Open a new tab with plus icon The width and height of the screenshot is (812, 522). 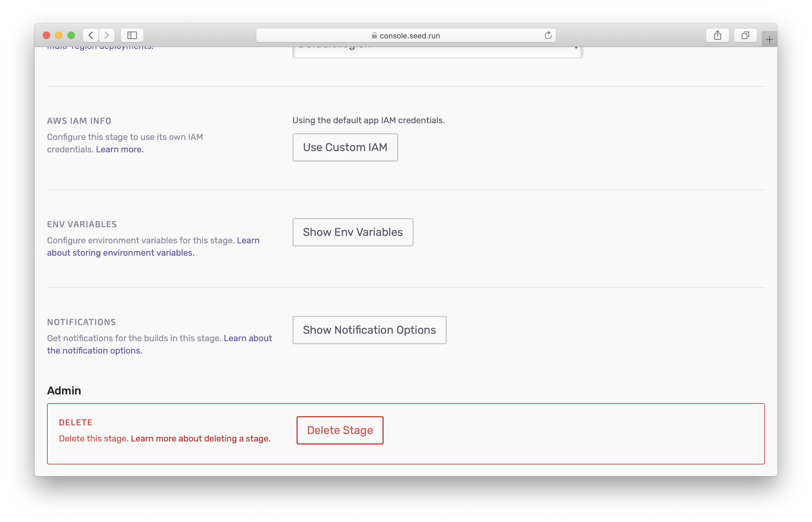coord(769,40)
